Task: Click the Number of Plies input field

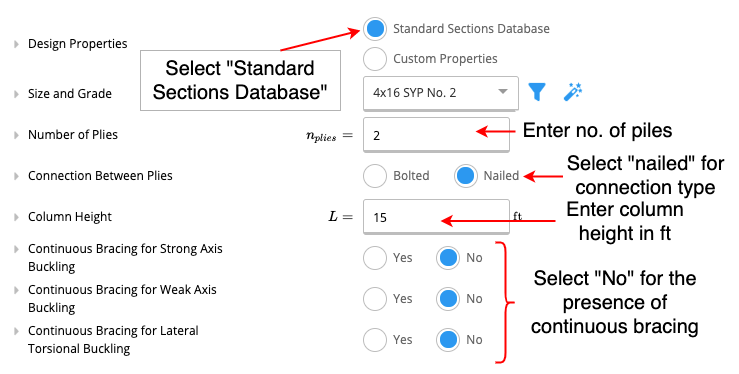Action: (x=436, y=135)
